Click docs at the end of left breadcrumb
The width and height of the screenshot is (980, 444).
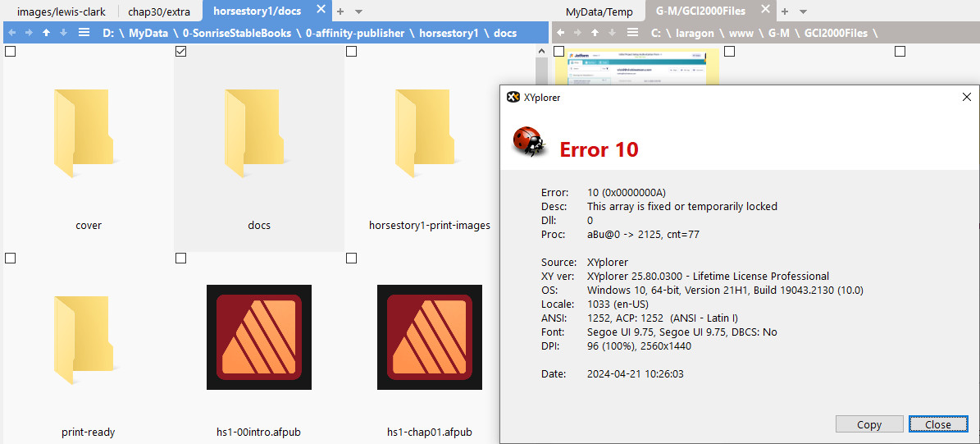click(505, 33)
